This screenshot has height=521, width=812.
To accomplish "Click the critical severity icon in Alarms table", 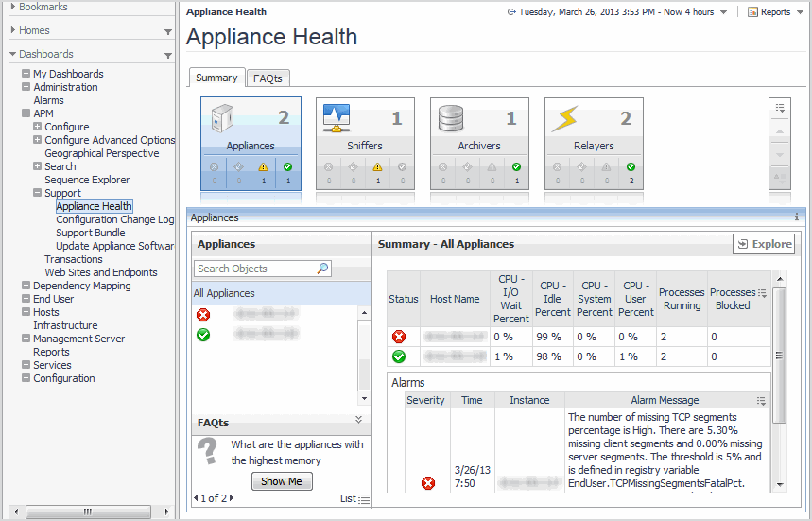I will pyautogui.click(x=427, y=483).
